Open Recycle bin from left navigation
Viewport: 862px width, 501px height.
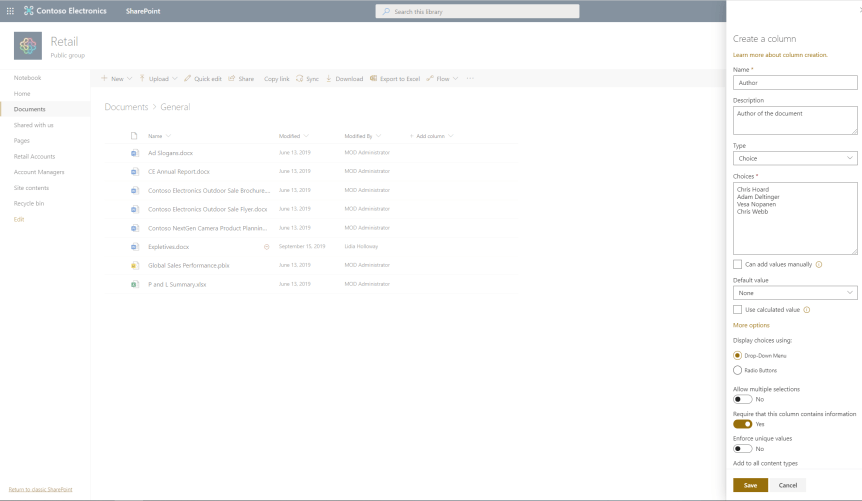tap(28, 203)
